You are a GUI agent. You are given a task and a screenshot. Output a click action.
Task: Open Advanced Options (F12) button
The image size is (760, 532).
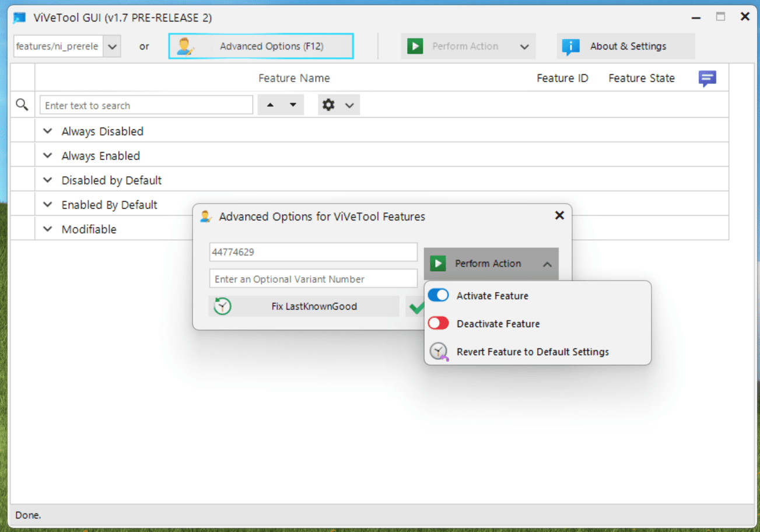point(261,46)
